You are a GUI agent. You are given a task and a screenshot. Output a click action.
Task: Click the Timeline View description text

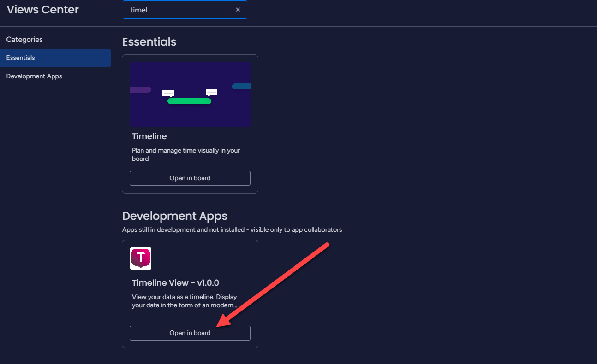pos(185,301)
